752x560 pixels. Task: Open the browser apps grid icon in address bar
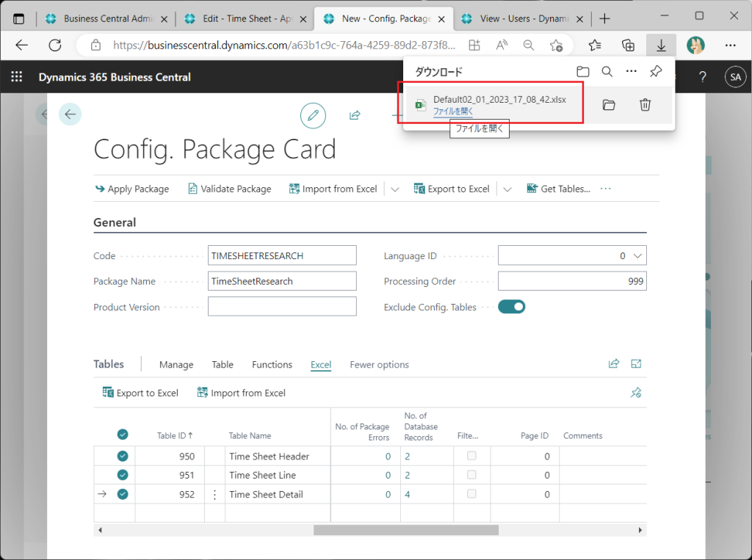tap(474, 46)
